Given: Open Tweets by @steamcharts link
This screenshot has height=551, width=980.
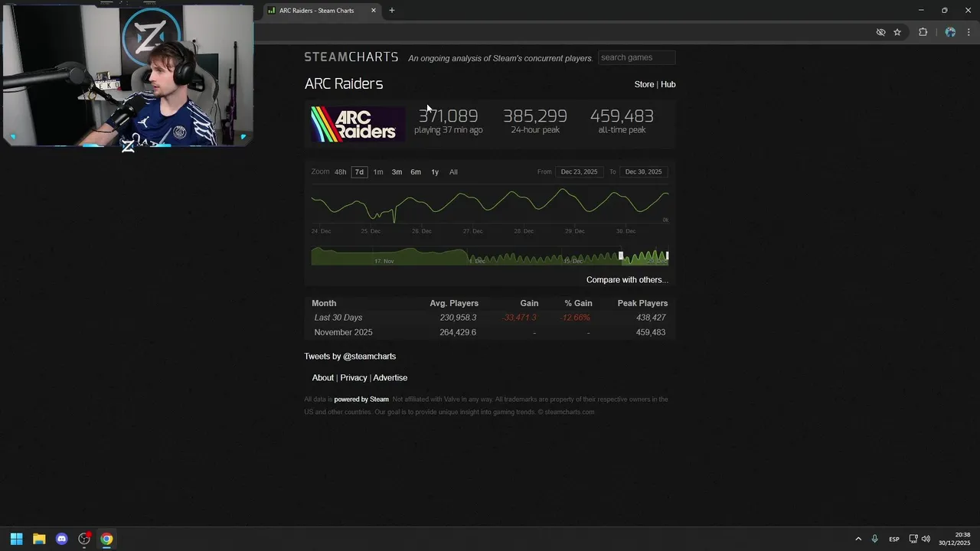Looking at the screenshot, I should (350, 357).
